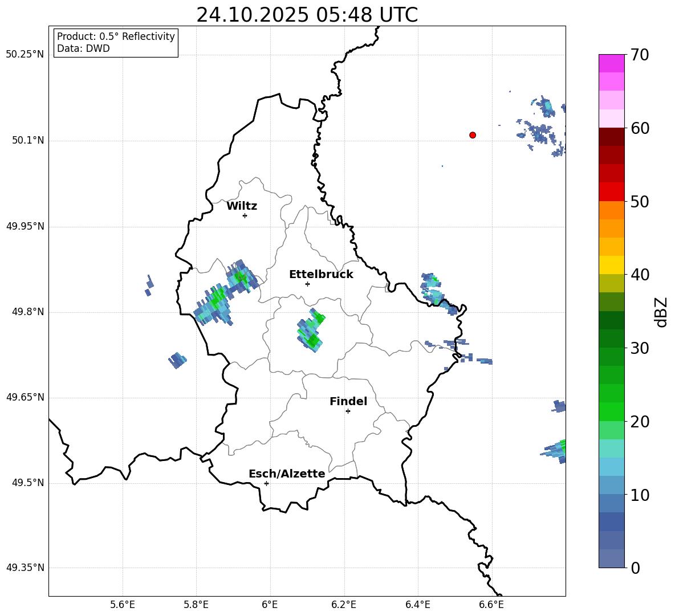
Task: Click the yellow colorbar segment at 40
Action: pyautogui.click(x=611, y=265)
